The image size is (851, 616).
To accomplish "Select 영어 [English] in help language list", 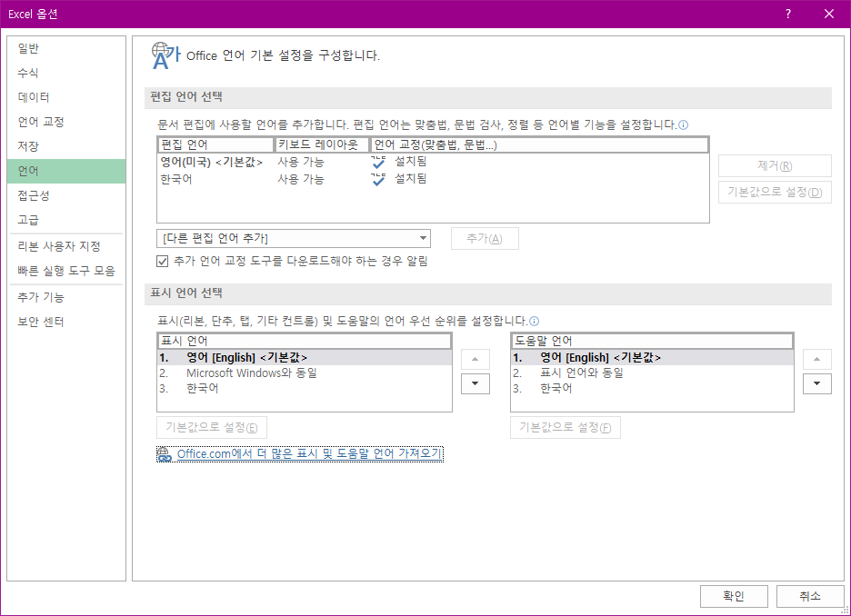I will (x=653, y=358).
